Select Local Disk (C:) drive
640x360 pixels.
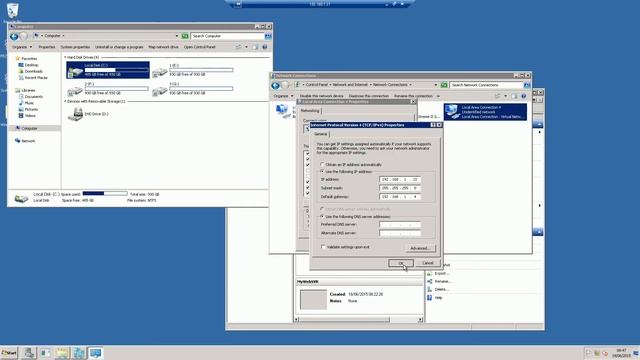pyautogui.click(x=108, y=70)
